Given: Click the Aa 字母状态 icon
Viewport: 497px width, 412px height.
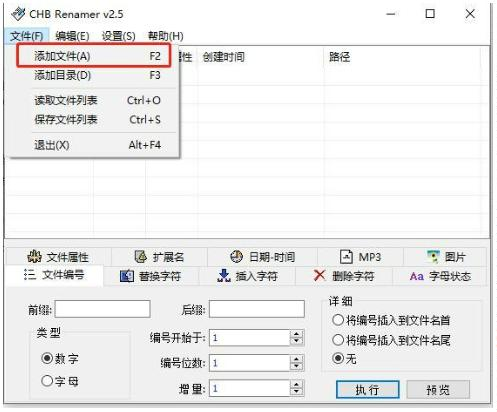Looking at the screenshot, I should [417, 276].
